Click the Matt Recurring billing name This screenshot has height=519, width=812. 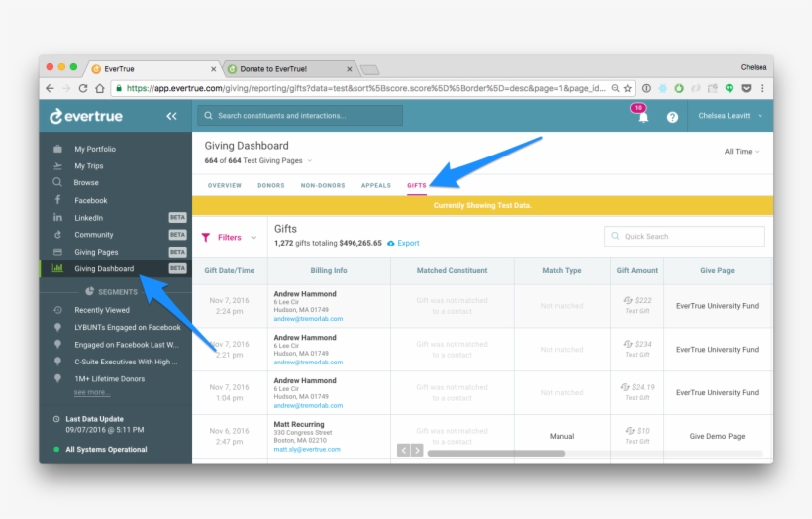[x=299, y=424]
